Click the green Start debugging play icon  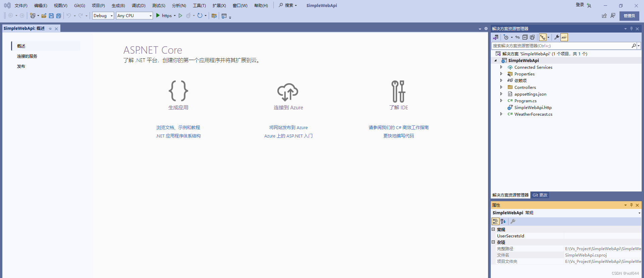point(158,15)
